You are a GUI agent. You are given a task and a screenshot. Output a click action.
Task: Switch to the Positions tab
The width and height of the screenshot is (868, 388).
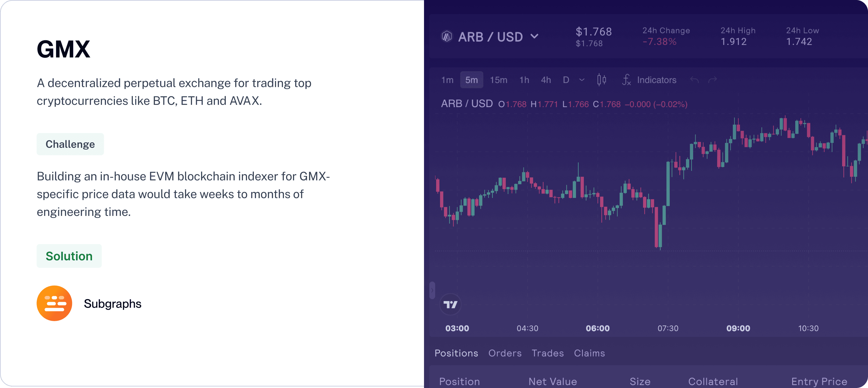click(x=456, y=353)
